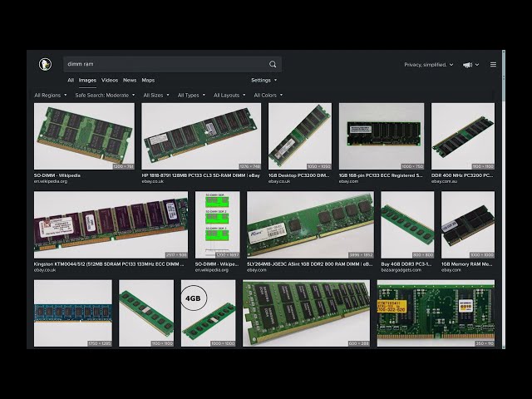Expand the All Sizes filter
Viewport: 532px width, 399px height.
click(x=156, y=95)
